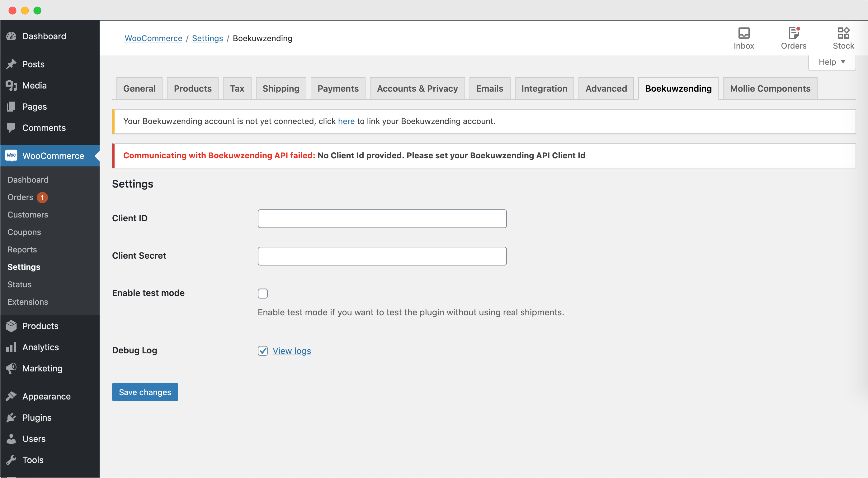Open the Advanced tab
Image resolution: width=868 pixels, height=478 pixels.
pos(606,88)
